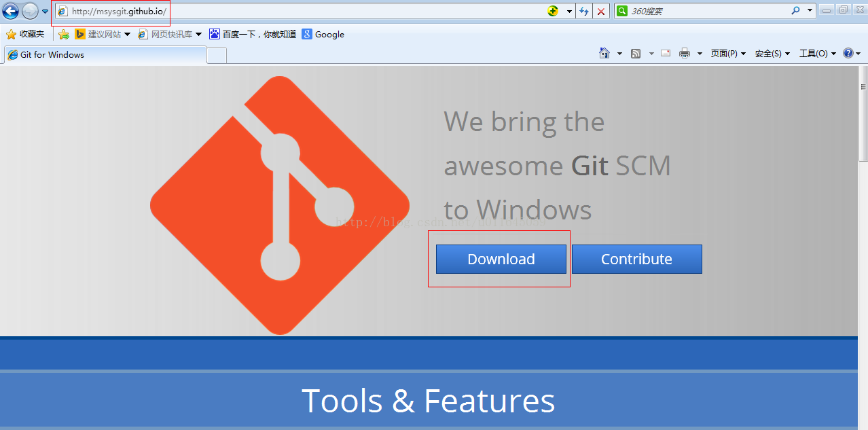Click the RSS feeds icon
868x430 pixels.
pos(636,53)
